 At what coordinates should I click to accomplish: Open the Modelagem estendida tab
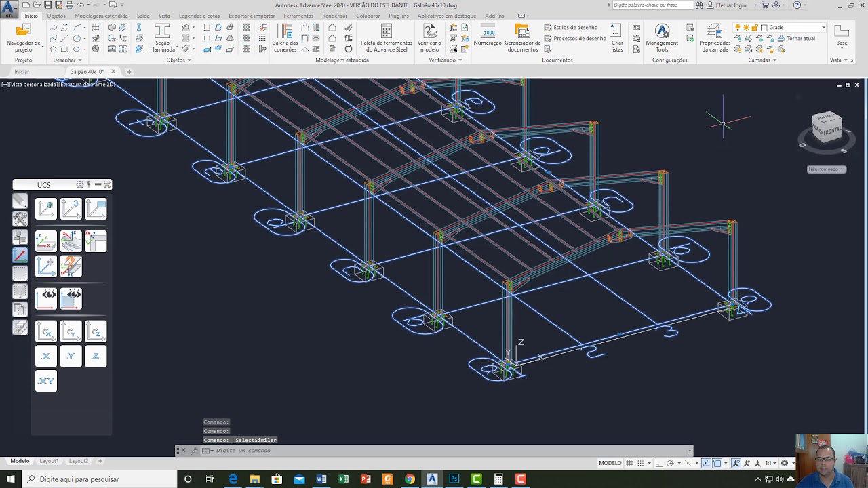coord(101,16)
